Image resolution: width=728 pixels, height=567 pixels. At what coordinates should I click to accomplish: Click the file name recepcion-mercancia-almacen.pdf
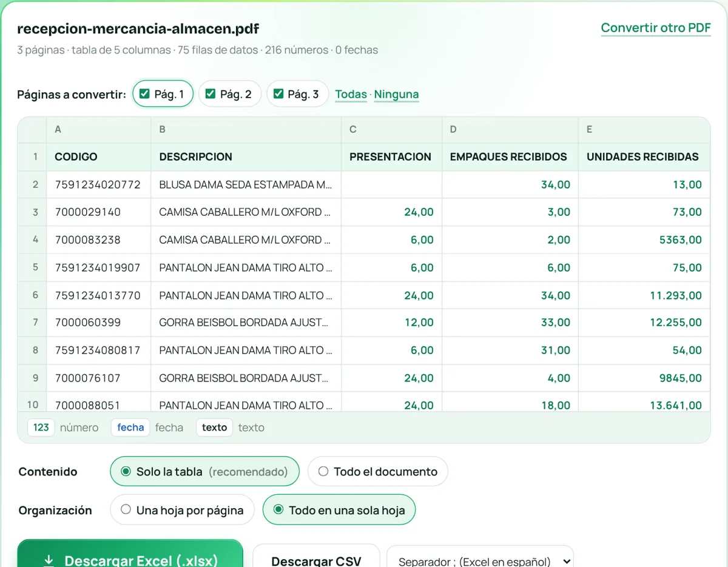click(138, 29)
